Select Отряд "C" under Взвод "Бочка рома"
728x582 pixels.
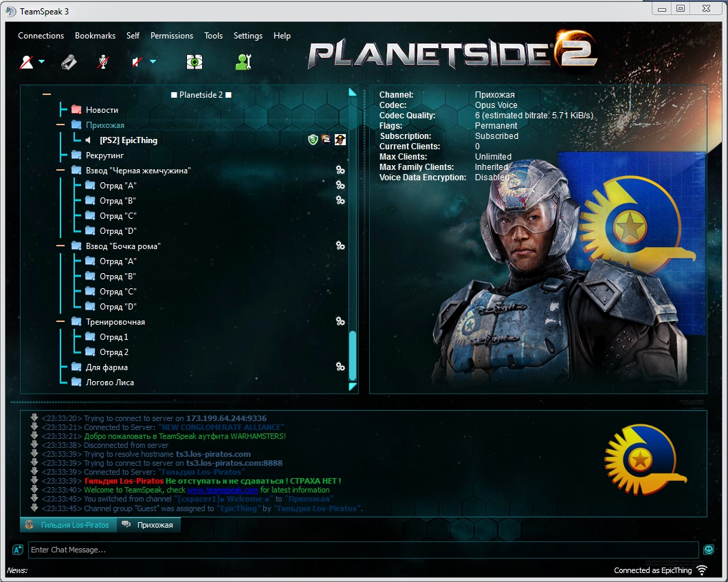[x=118, y=292]
